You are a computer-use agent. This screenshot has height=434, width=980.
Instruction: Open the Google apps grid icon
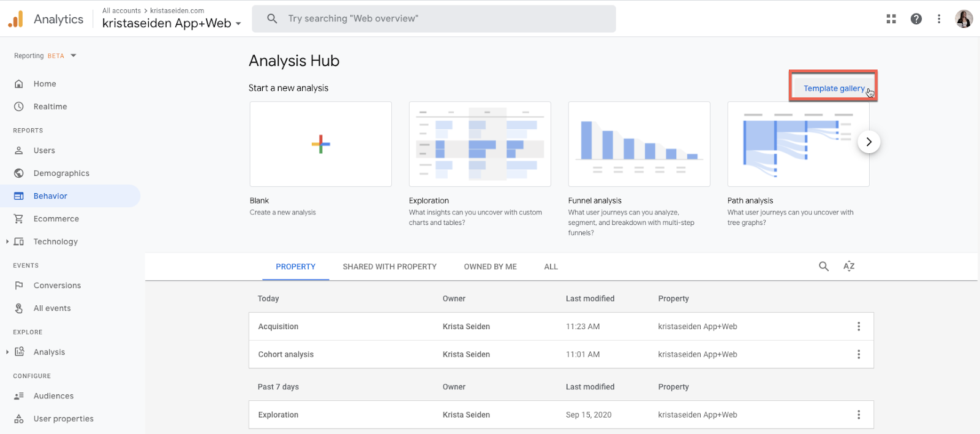click(891, 19)
